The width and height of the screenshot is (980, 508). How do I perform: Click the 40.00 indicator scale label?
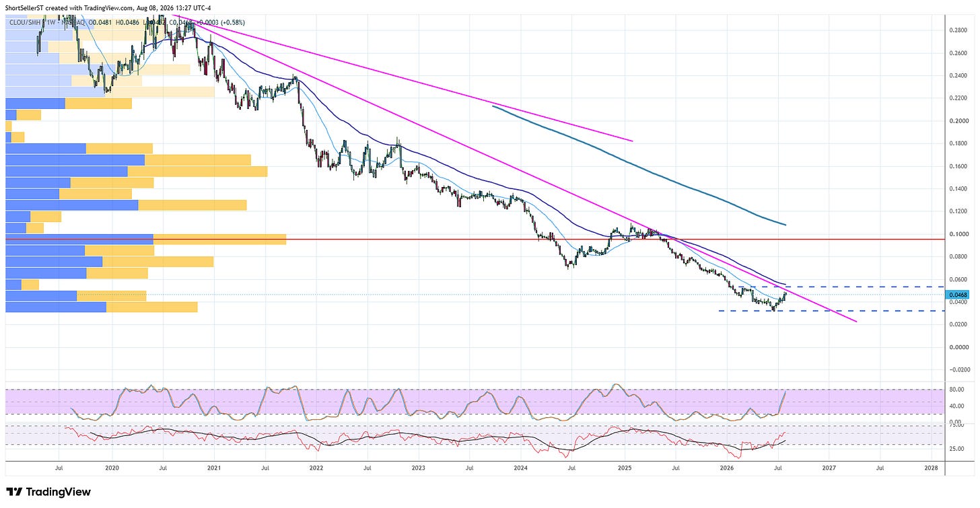tap(957, 406)
